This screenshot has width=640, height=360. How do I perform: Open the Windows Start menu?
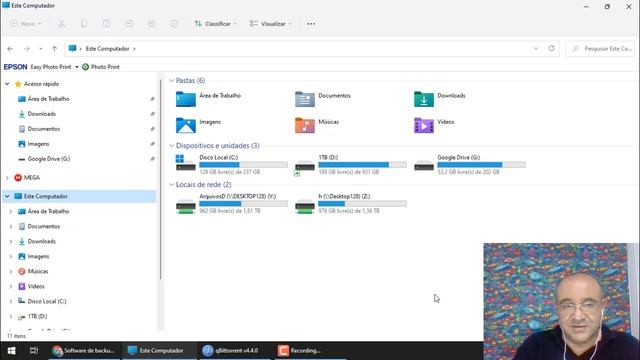(11, 351)
